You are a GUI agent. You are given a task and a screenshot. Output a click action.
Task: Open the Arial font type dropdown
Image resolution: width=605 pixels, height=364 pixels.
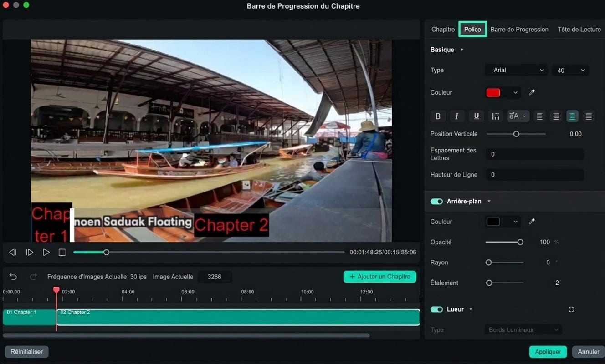click(517, 70)
